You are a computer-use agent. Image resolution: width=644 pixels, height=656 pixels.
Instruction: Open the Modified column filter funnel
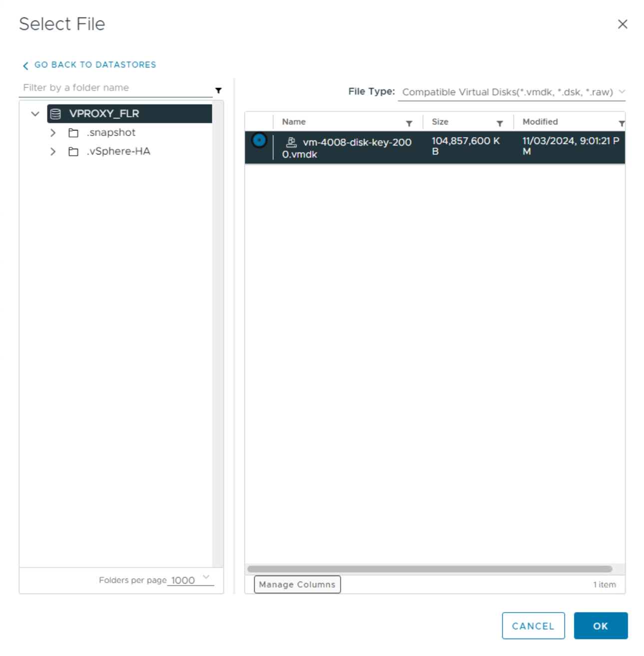coord(621,122)
